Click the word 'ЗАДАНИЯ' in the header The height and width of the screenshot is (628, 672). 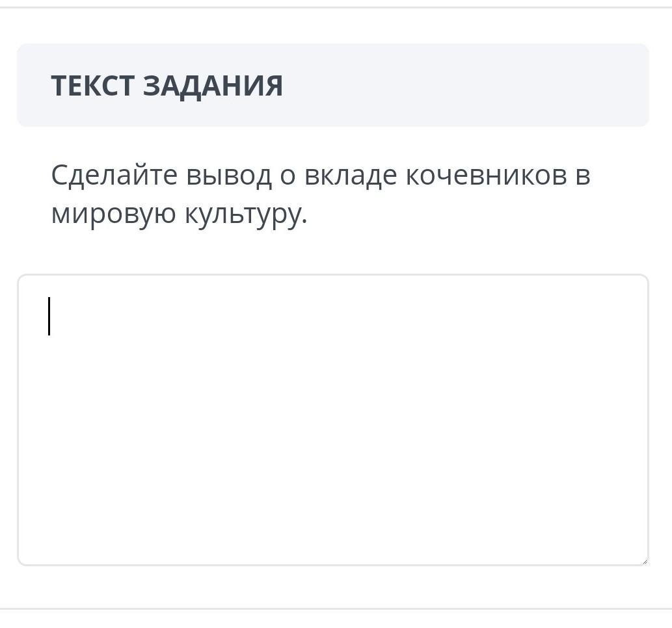click(x=213, y=86)
